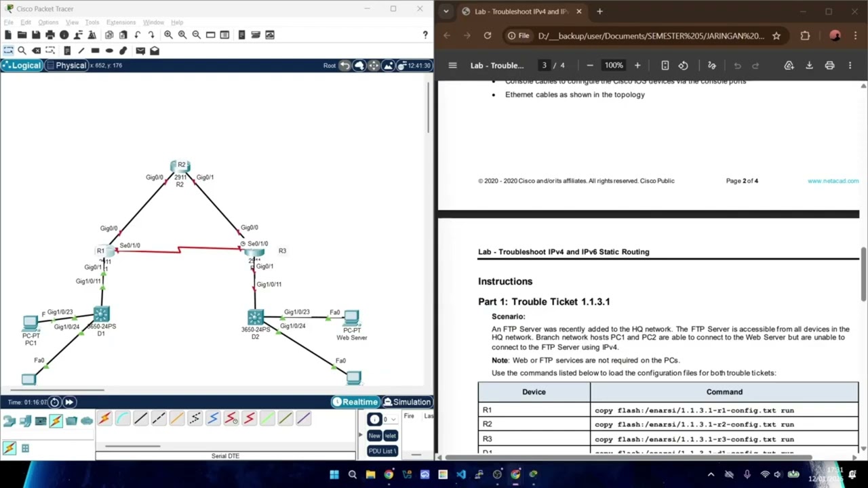This screenshot has height=488, width=868.
Task: Click PDF page number field
Action: pyautogui.click(x=544, y=66)
